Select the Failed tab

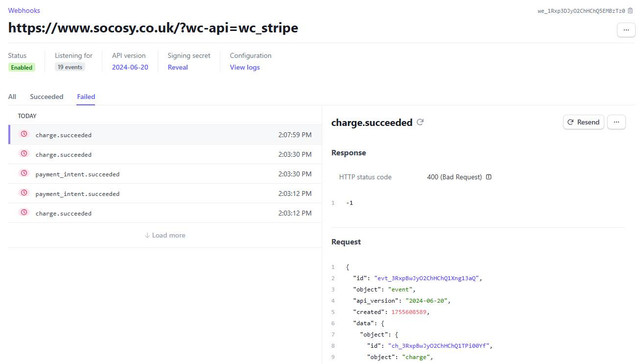86,97
